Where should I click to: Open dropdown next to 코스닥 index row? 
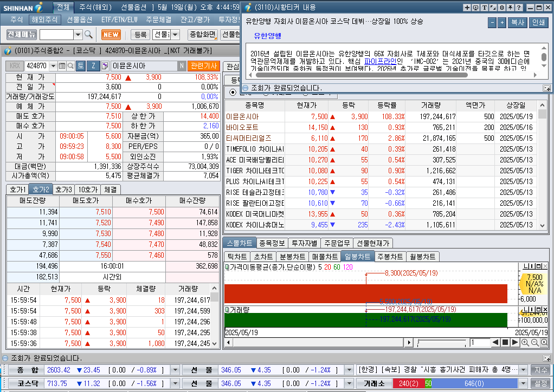(x=175, y=383)
